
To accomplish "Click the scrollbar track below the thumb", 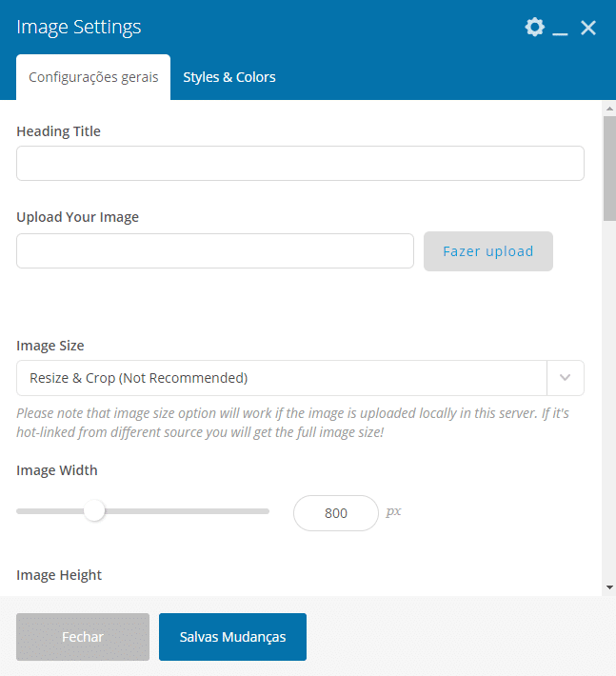I will [609, 401].
